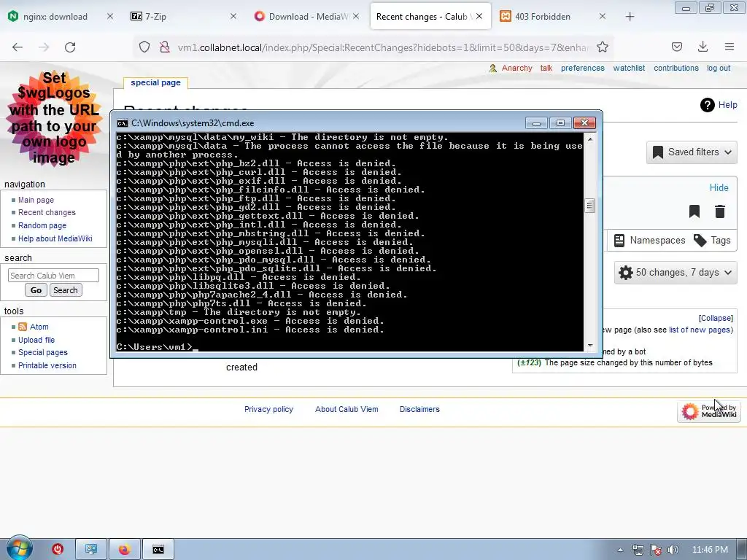Click the Go search button
Image resolution: width=747 pixels, height=560 pixels.
(x=36, y=290)
